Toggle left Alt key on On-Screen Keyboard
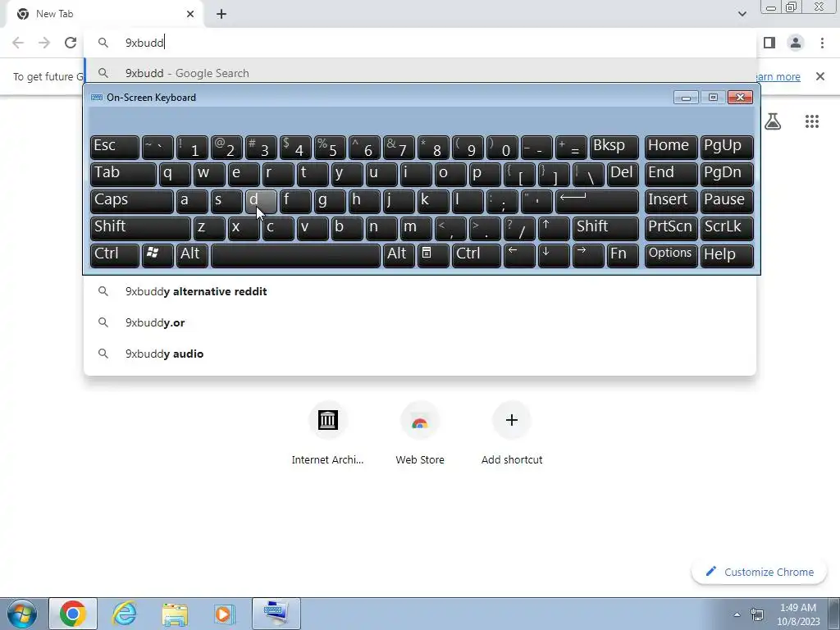The width and height of the screenshot is (840, 630). 192,255
